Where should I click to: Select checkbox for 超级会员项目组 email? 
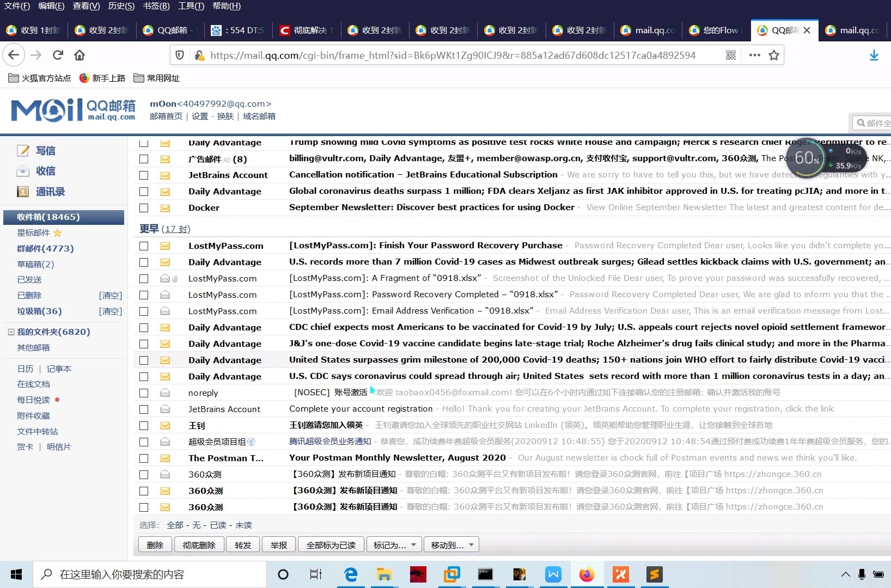(144, 442)
